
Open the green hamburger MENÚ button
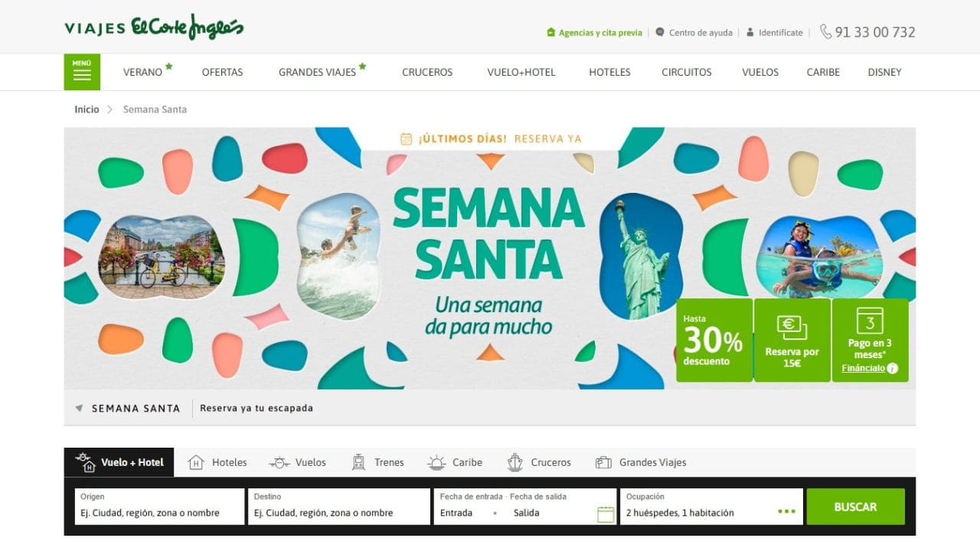82,72
